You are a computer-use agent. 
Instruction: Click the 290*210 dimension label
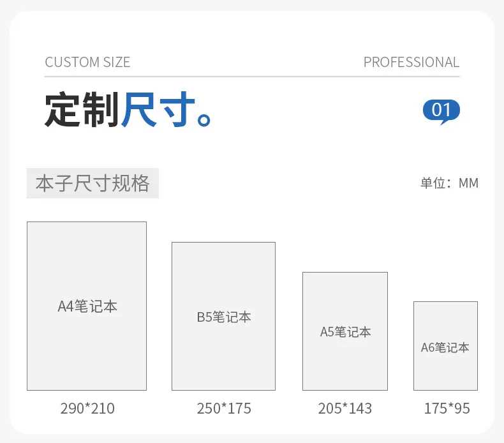(87, 409)
